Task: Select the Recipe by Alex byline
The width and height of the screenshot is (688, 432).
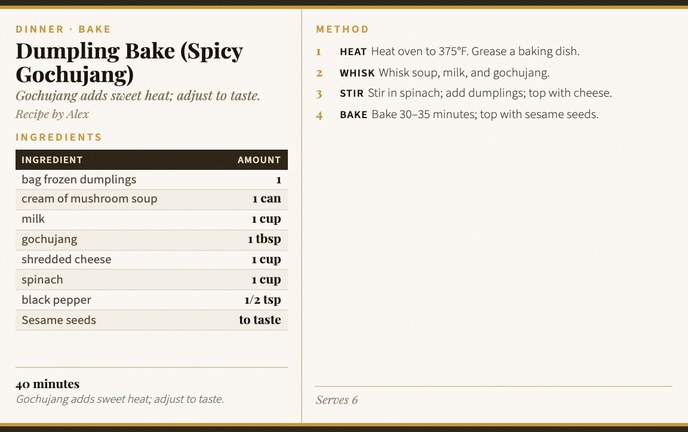Action: point(52,114)
